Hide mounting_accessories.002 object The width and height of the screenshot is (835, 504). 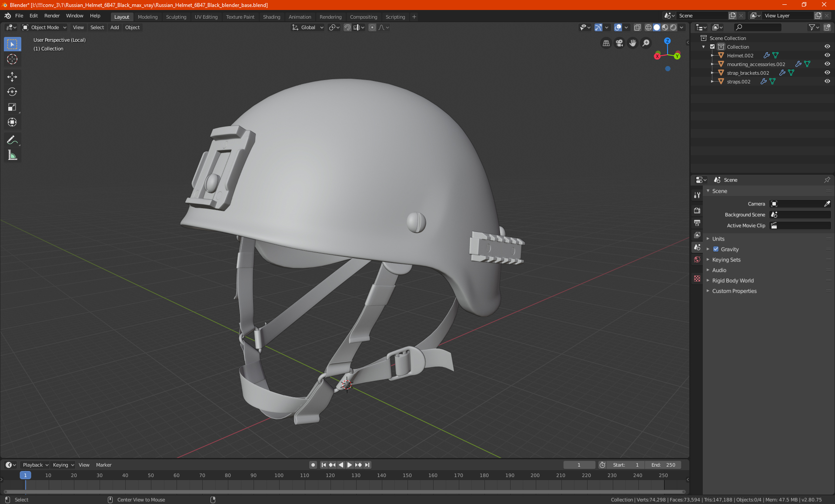coord(827,64)
